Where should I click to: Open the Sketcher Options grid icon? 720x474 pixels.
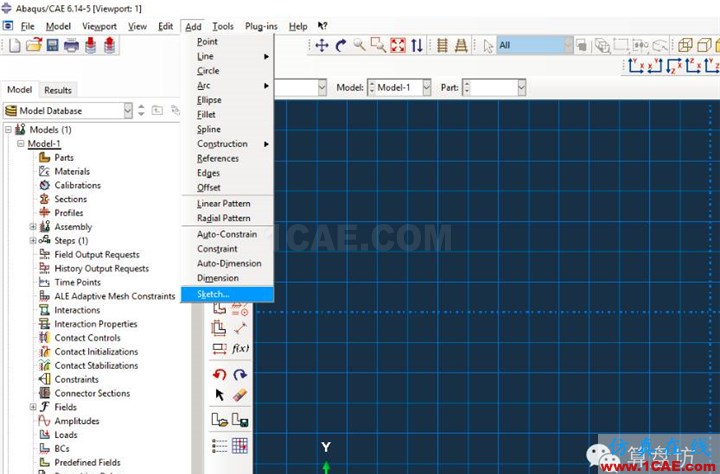240,446
